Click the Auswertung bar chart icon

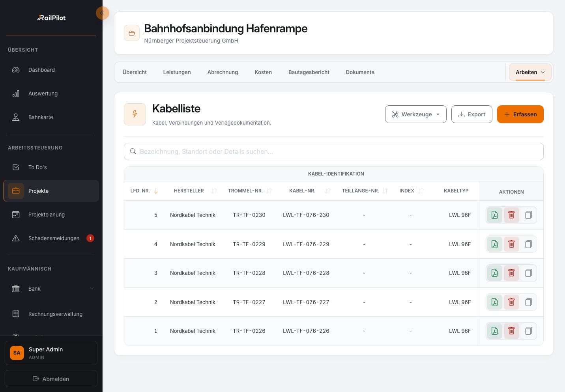tap(16, 93)
